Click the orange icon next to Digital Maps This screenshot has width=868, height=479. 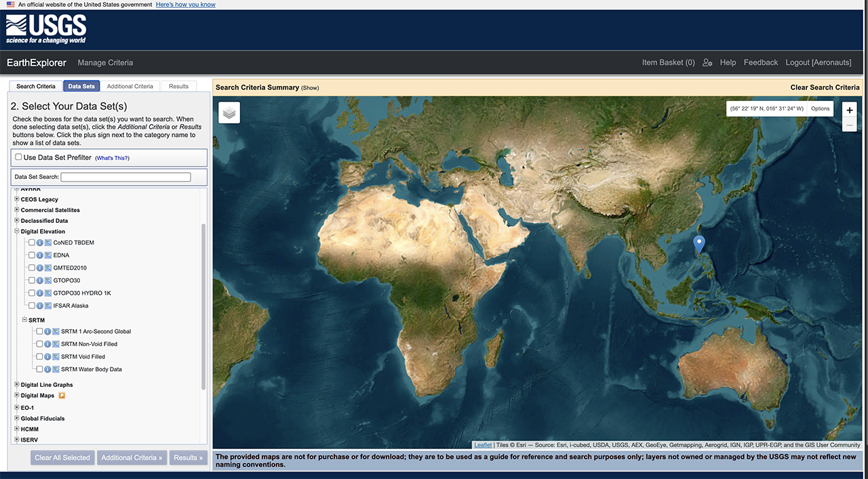tap(62, 396)
